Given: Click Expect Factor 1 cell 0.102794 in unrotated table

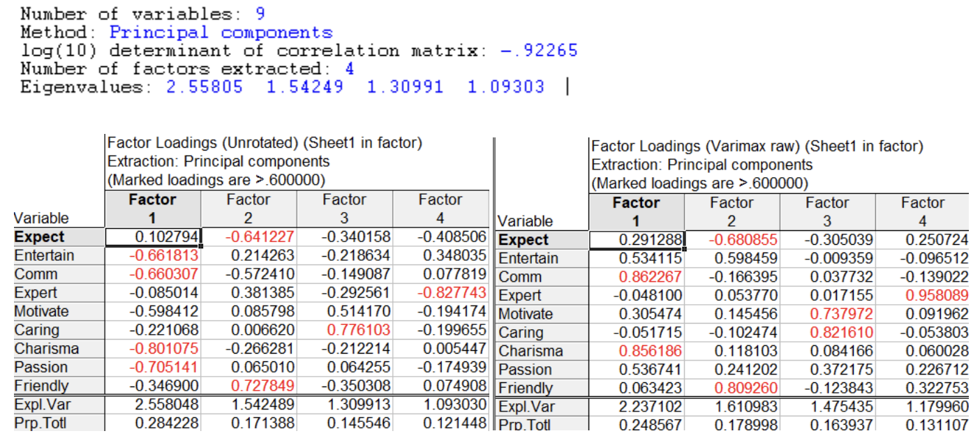Looking at the screenshot, I should click(x=153, y=237).
